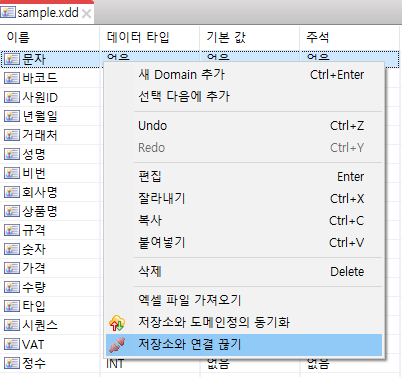Viewport: 402px width, 377px height.
Task: Select the 문자 row name
Action: (34, 59)
